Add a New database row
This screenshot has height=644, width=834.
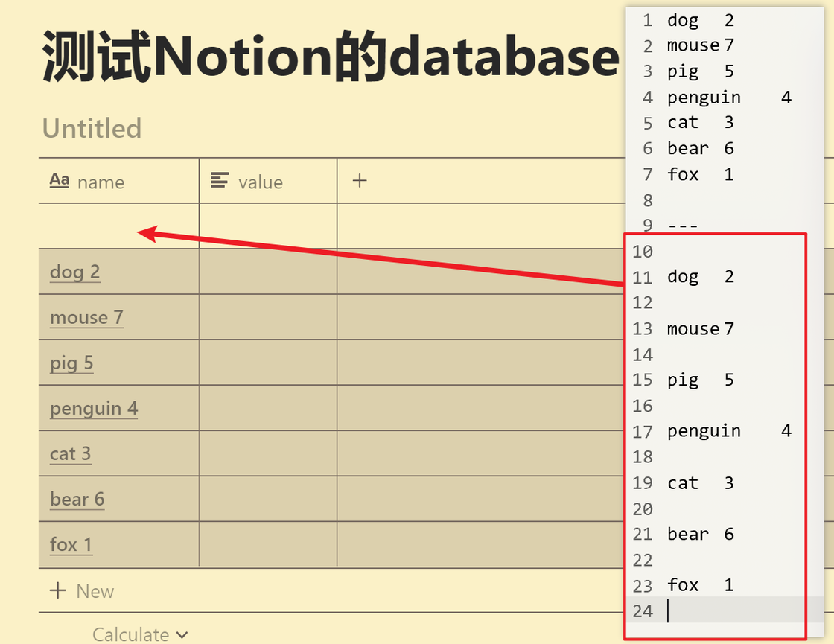82,591
